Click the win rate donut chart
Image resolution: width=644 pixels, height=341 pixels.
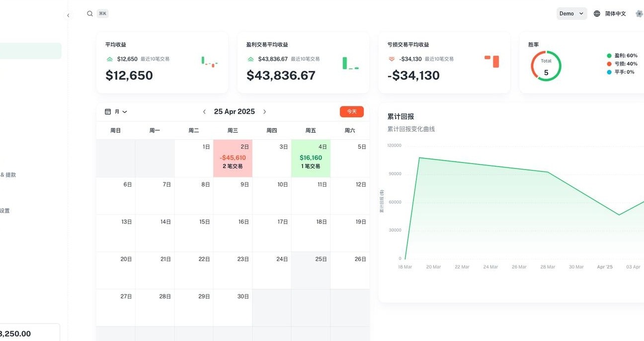pos(546,66)
